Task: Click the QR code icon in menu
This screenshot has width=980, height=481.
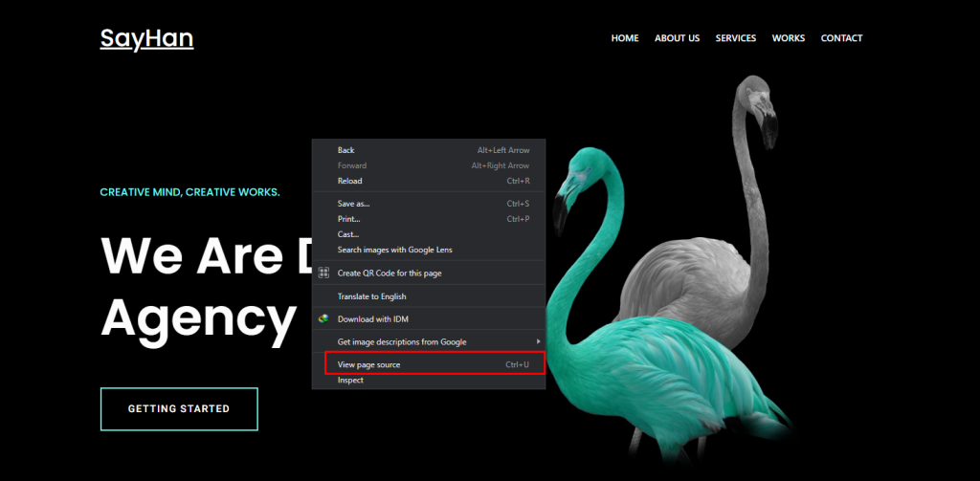Action: 323,273
